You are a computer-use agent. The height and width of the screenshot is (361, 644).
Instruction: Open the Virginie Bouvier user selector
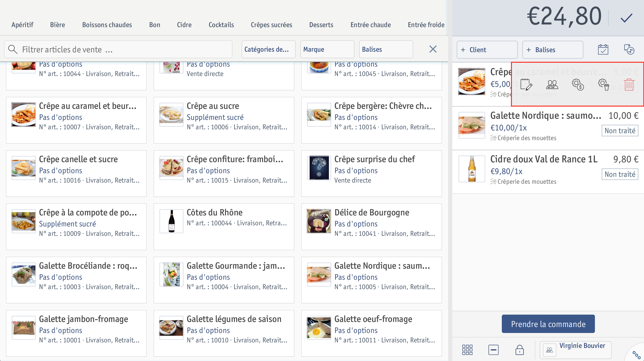coord(575,350)
